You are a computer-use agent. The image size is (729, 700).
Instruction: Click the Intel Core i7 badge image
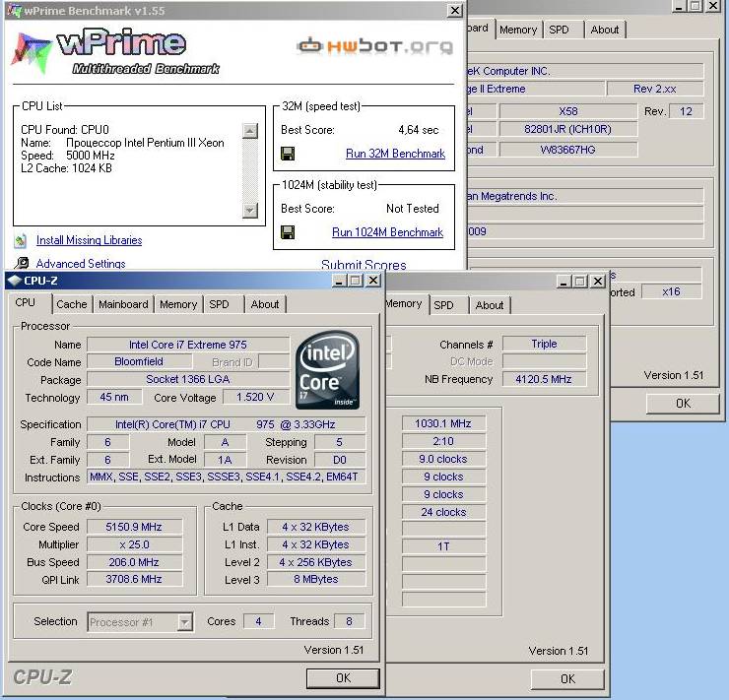[327, 370]
